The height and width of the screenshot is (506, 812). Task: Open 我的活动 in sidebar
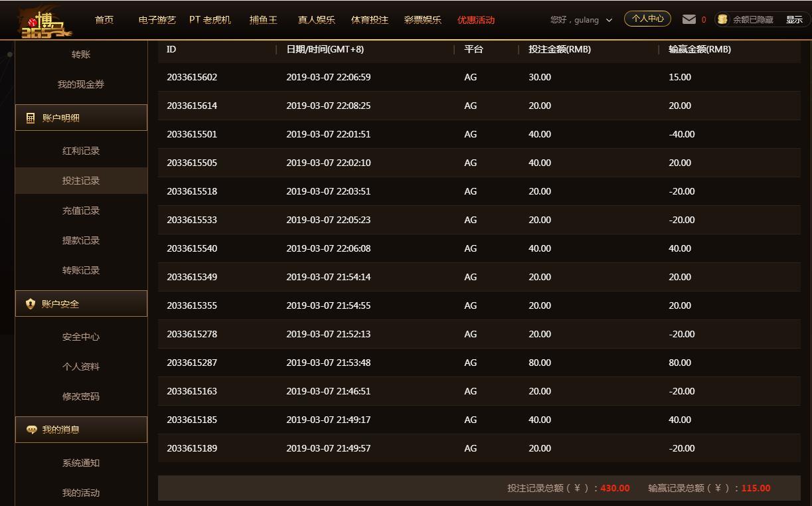(81, 493)
